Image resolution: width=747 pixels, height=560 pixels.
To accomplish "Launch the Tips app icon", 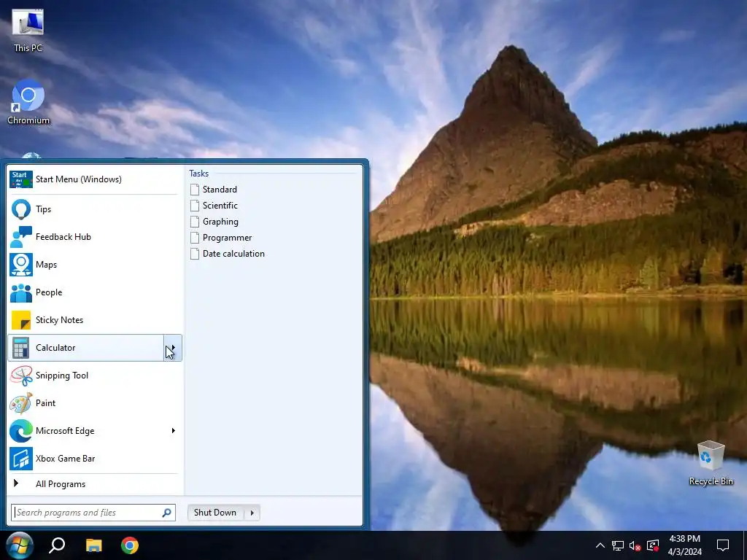I will click(x=21, y=209).
